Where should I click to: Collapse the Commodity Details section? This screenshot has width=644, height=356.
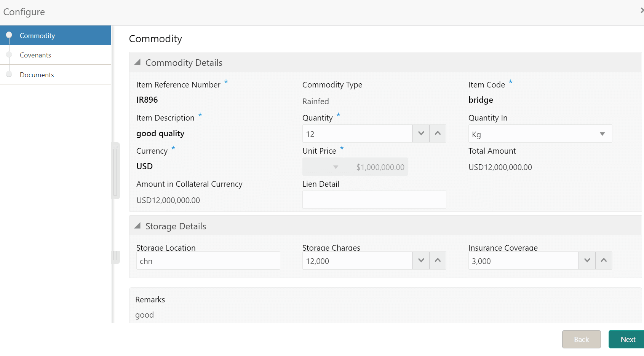click(x=138, y=62)
